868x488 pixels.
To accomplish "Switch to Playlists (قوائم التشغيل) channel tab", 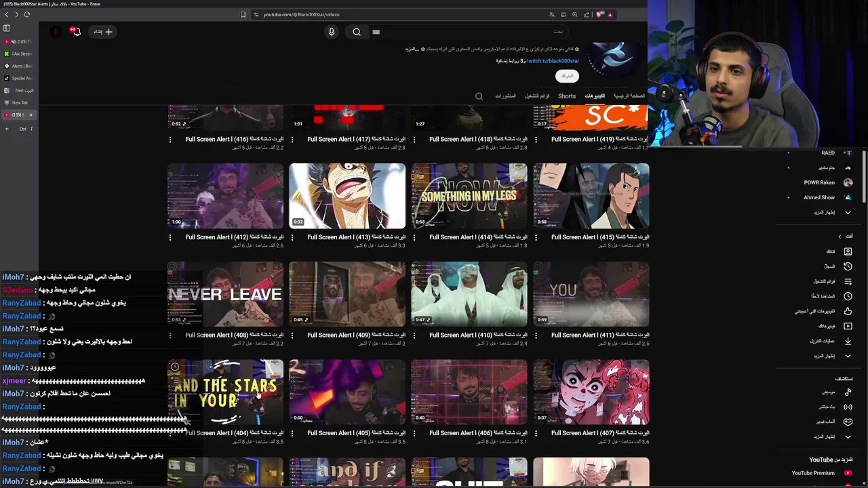I will click(x=537, y=96).
